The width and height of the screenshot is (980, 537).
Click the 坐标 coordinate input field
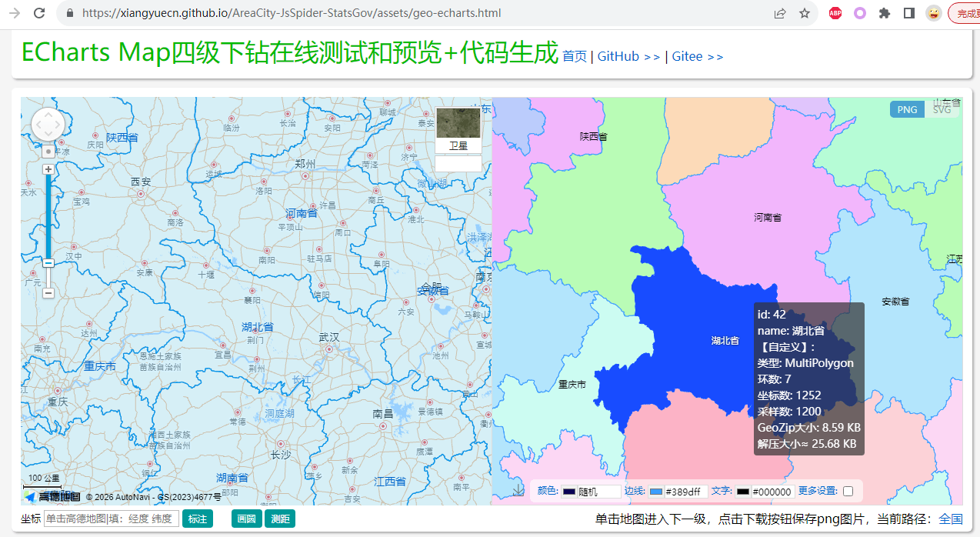(x=112, y=519)
